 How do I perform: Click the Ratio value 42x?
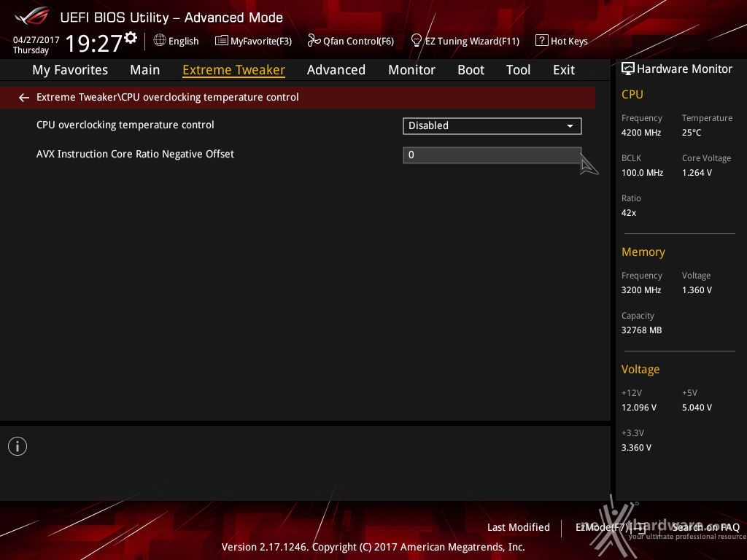[629, 213]
